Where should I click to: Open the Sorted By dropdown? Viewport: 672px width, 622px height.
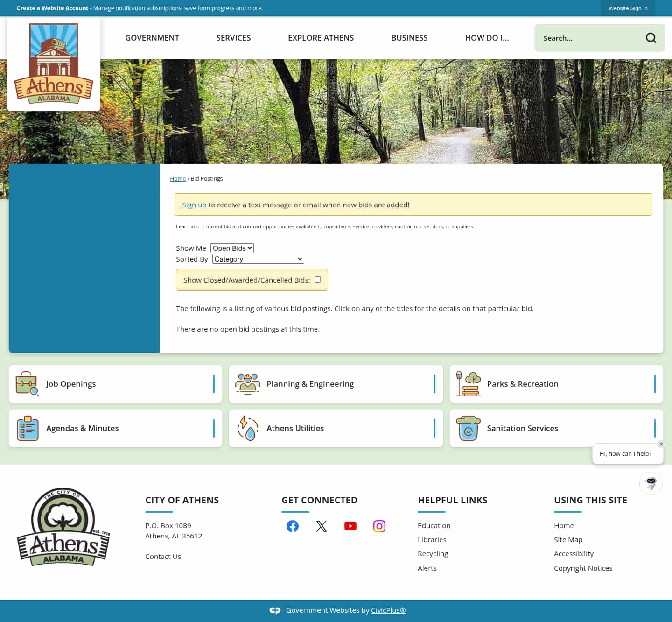pyautogui.click(x=258, y=259)
